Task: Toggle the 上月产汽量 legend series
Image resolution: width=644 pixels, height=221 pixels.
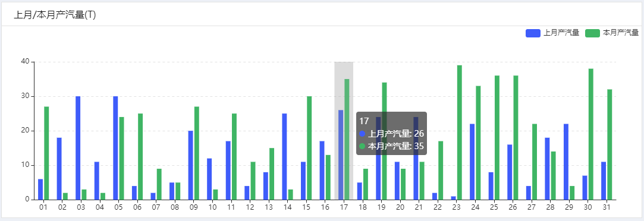Action: [x=552, y=33]
